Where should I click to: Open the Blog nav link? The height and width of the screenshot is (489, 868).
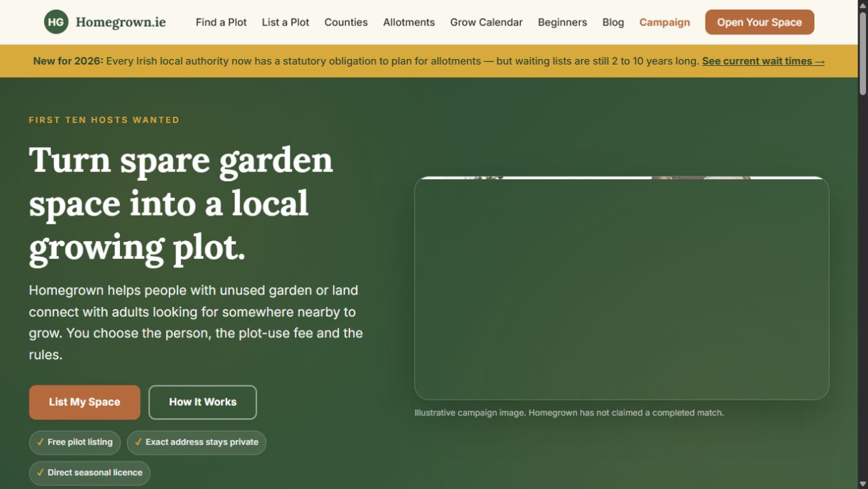click(613, 22)
